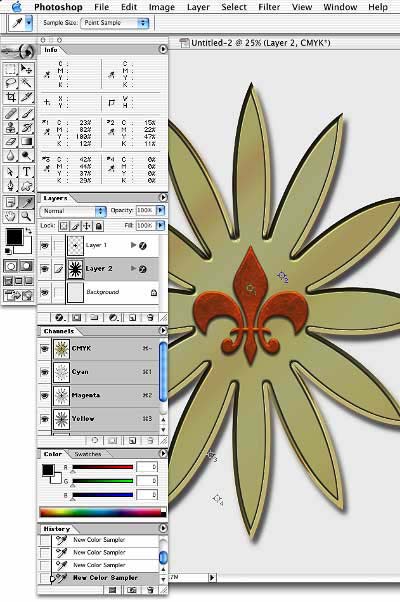This screenshot has width=400, height=602.
Task: Hide the Cyan channel
Action: pyautogui.click(x=45, y=372)
